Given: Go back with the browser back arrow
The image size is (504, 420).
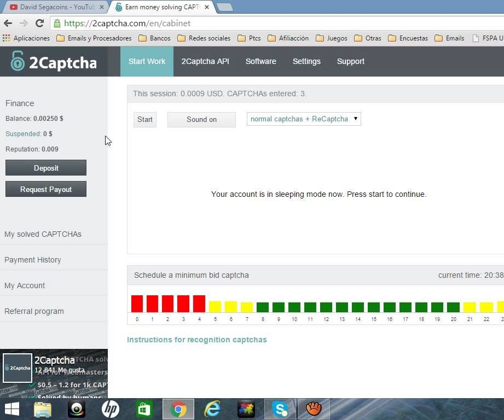Looking at the screenshot, I should (8, 23).
